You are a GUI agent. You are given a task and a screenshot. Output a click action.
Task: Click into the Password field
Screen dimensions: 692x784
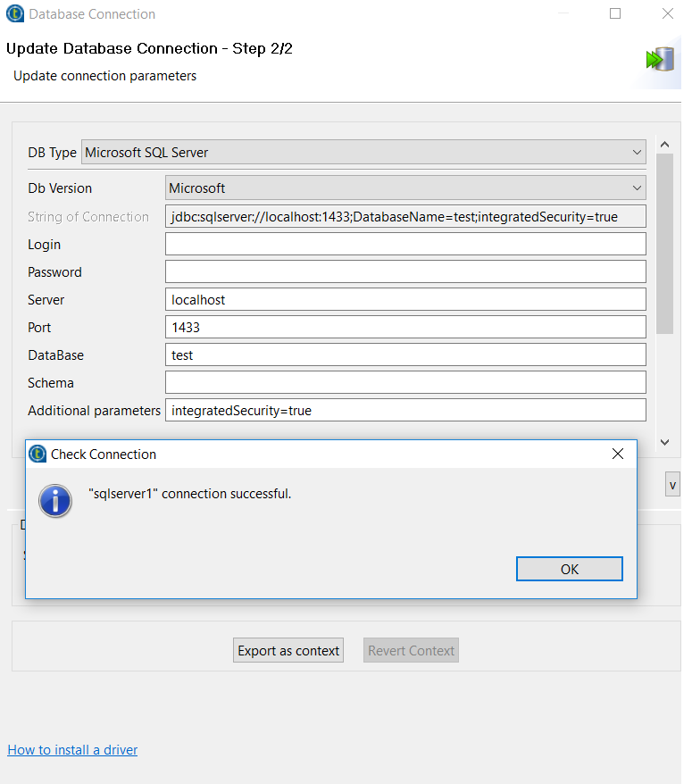tap(405, 272)
